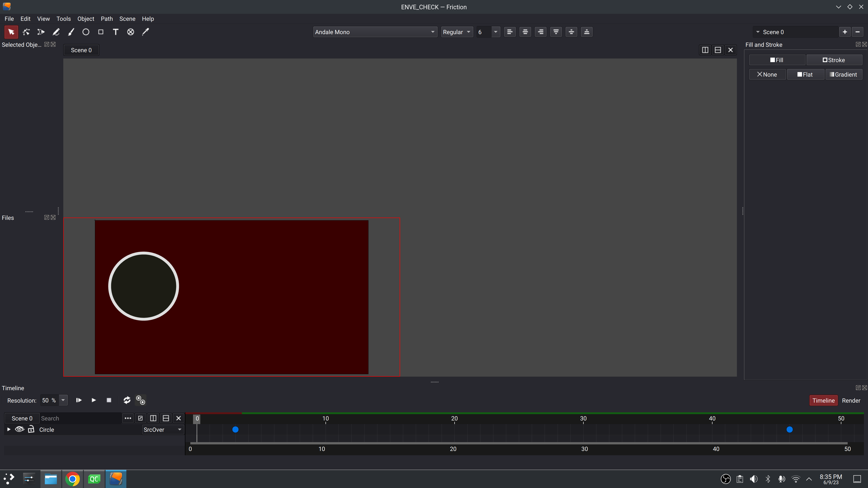
Task: Click the Stroke button in Fill and Stroke
Action: click(x=835, y=60)
